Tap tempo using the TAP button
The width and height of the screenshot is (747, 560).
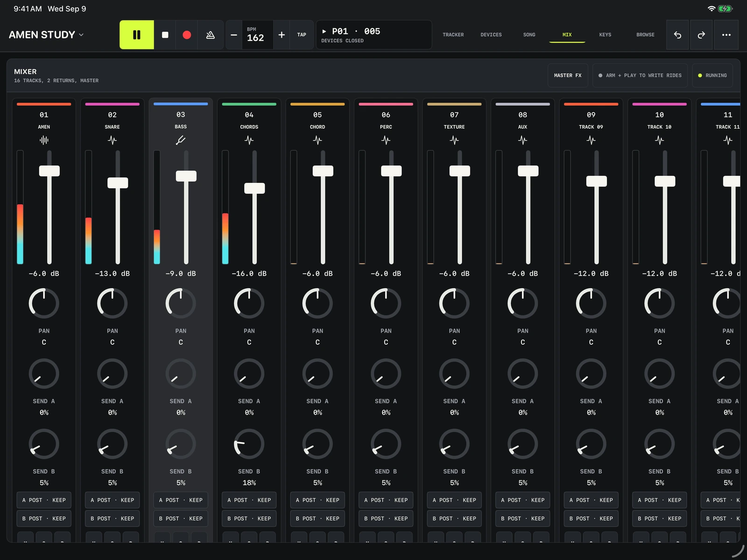[302, 35]
